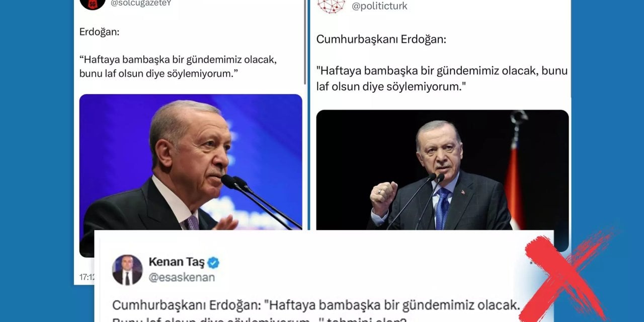
Task: Open Erdoğan raised-fist photo in right tweet
Action: pyautogui.click(x=442, y=170)
